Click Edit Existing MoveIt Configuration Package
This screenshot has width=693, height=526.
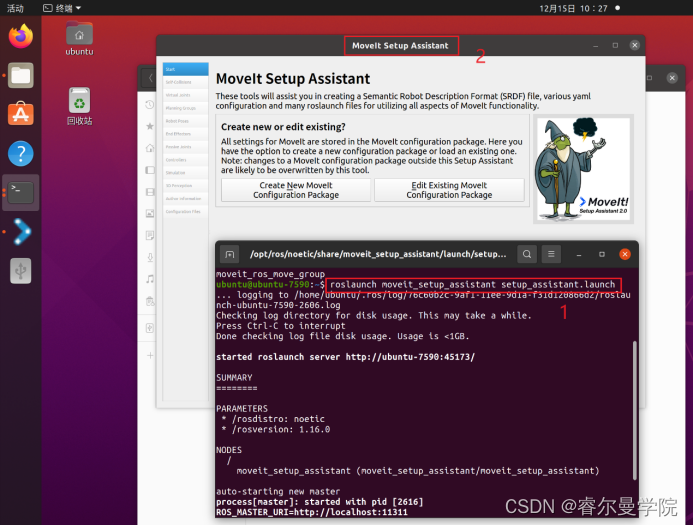[449, 190]
